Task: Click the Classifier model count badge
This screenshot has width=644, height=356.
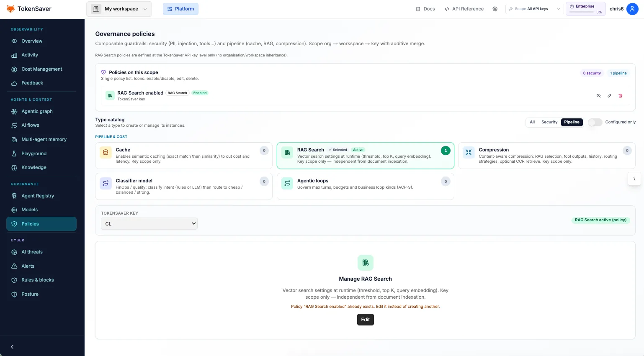Action: point(264,182)
